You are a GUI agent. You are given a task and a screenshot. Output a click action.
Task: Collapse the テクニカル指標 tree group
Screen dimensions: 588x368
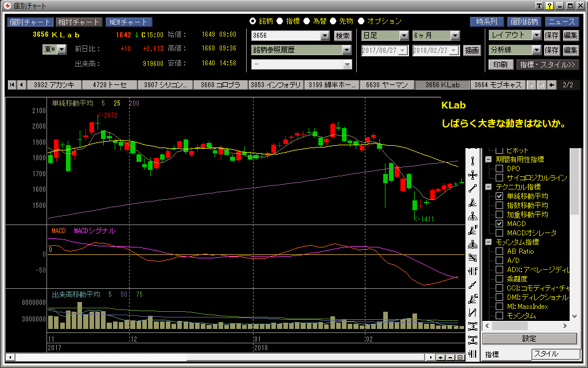pyautogui.click(x=488, y=187)
